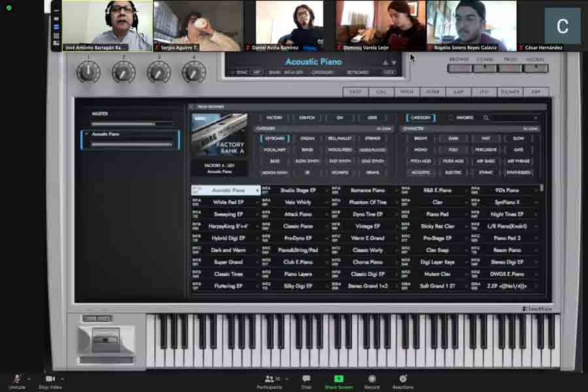Open the OSC edit tab
Screen dimensions: 588x392
point(381,92)
